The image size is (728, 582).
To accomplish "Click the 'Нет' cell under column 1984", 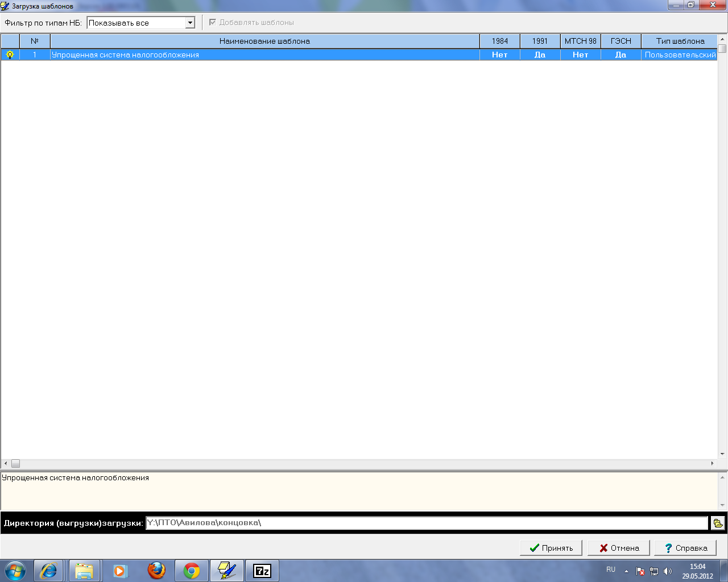I will coord(500,55).
